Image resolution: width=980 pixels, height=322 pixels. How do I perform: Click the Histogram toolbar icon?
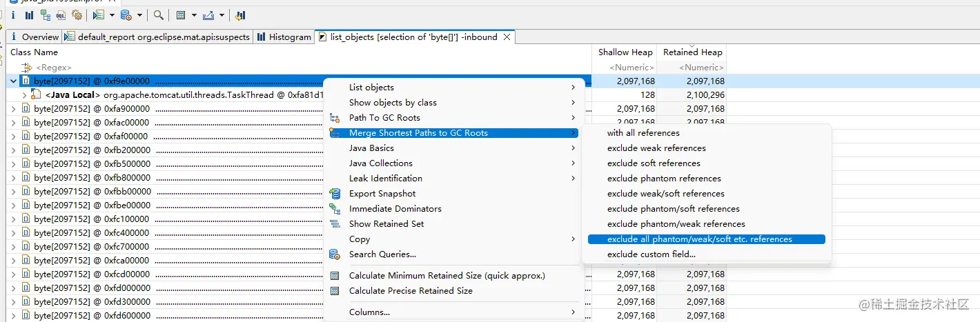tap(29, 14)
